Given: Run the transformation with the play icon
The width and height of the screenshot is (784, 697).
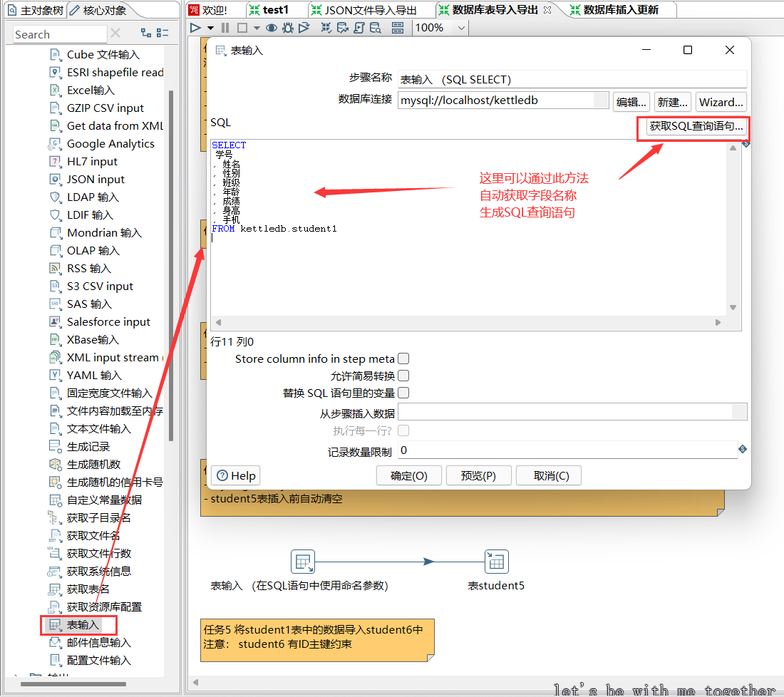Looking at the screenshot, I should (195, 28).
